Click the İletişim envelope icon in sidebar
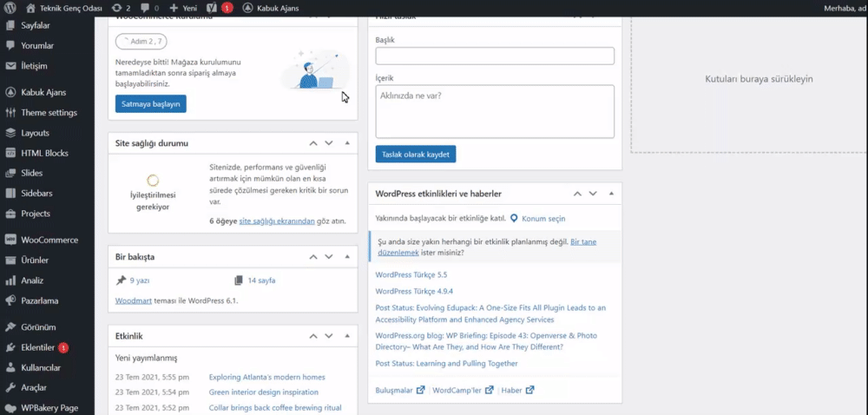This screenshot has width=868, height=415. click(10, 66)
